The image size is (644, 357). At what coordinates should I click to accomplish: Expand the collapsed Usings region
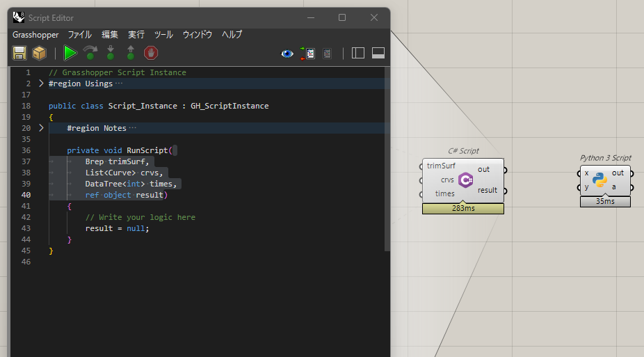coord(41,84)
